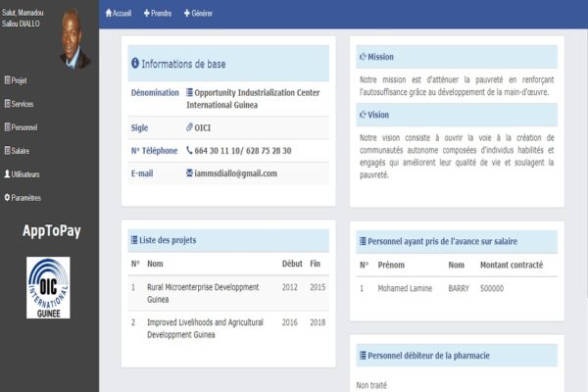The width and height of the screenshot is (588, 392).
Task: Click Improved Livelihoods and Agricultural Development row
Action: 228,328
